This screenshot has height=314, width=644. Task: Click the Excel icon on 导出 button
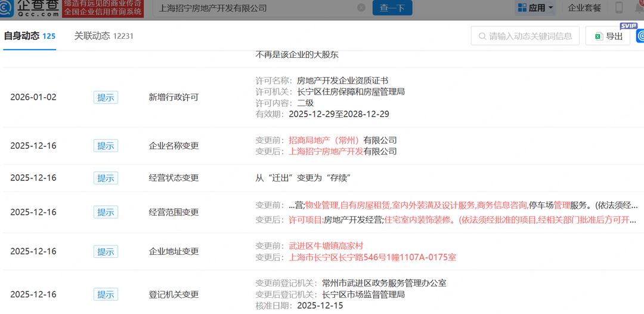(599, 36)
